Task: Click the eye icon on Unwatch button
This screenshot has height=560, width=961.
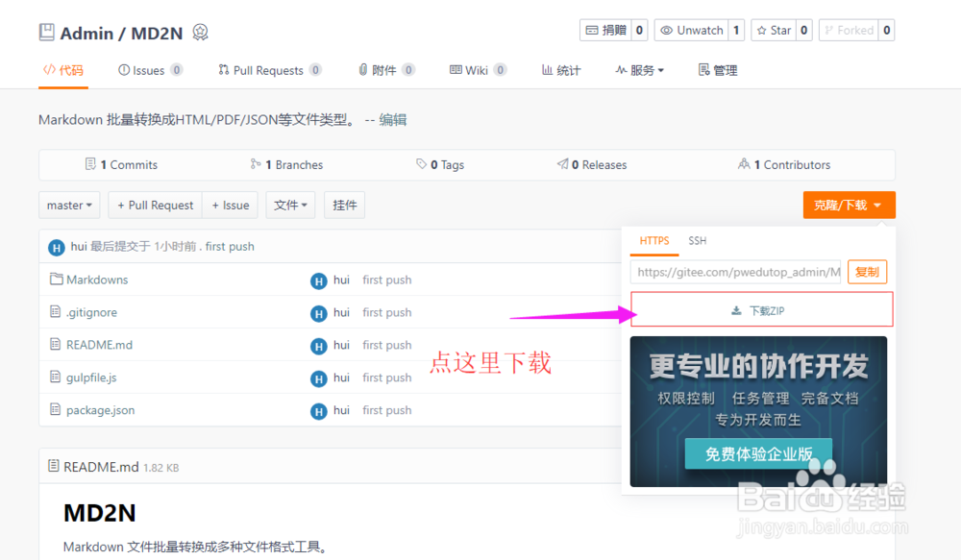Action: coord(666,30)
